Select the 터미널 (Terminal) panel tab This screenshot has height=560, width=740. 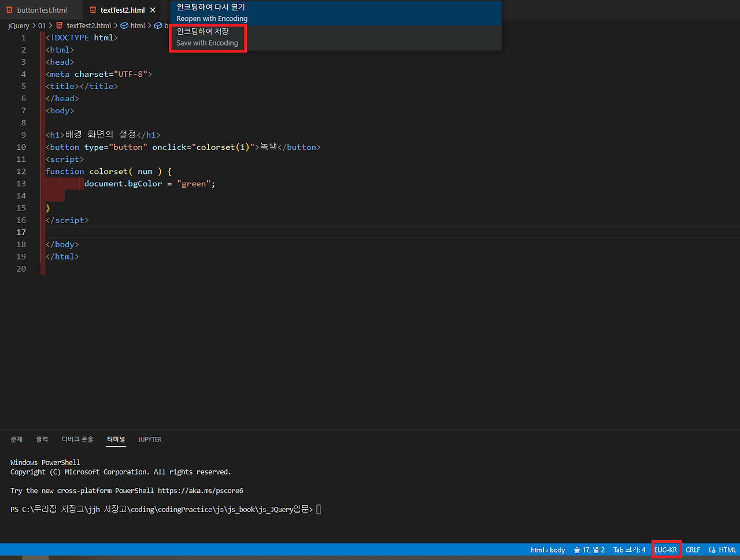pyautogui.click(x=116, y=439)
